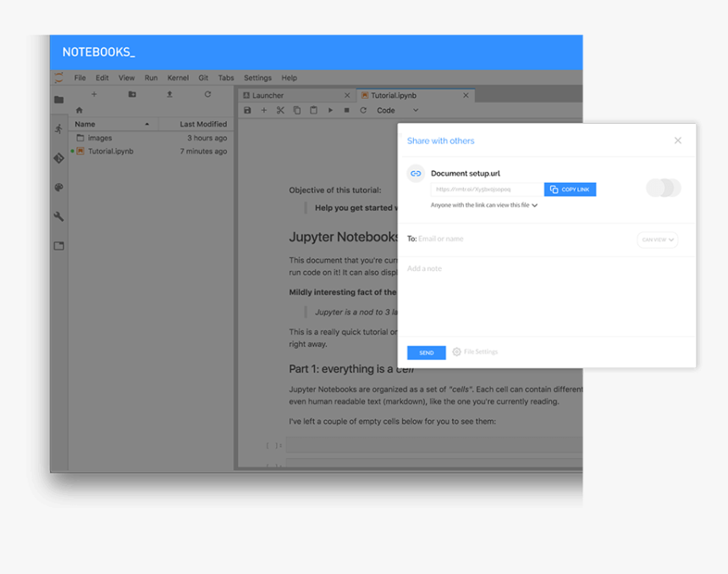Restart the kernel icon in notebook toolbar
The width and height of the screenshot is (728, 574).
(x=363, y=110)
